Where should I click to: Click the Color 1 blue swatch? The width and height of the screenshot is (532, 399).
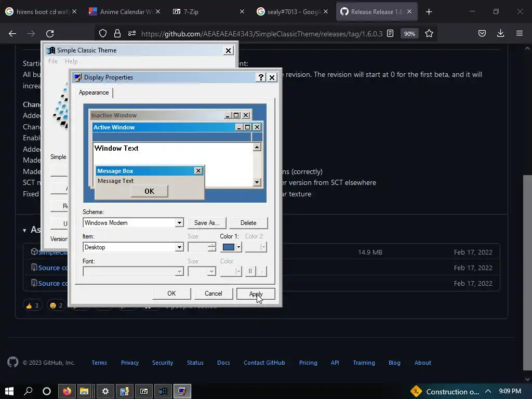pyautogui.click(x=229, y=247)
